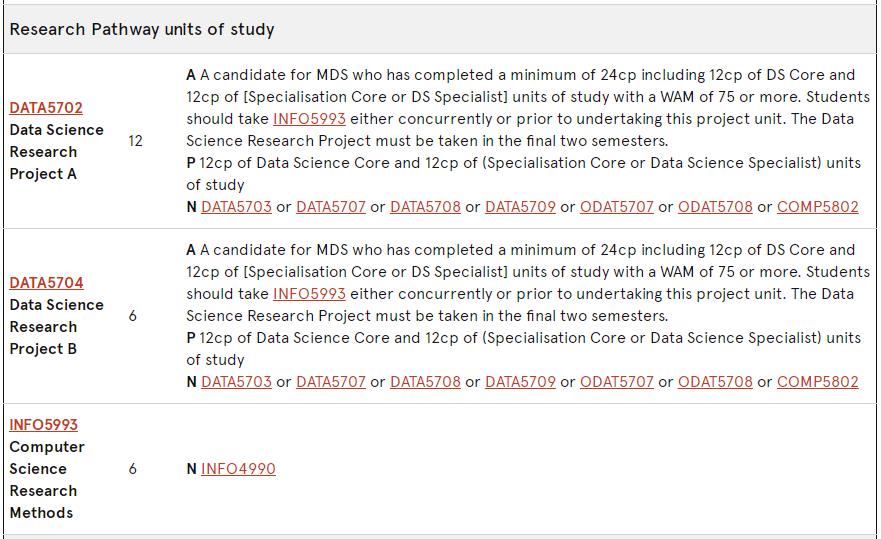Open the DATA5702 unit link
This screenshot has height=539, width=881.
46,107
